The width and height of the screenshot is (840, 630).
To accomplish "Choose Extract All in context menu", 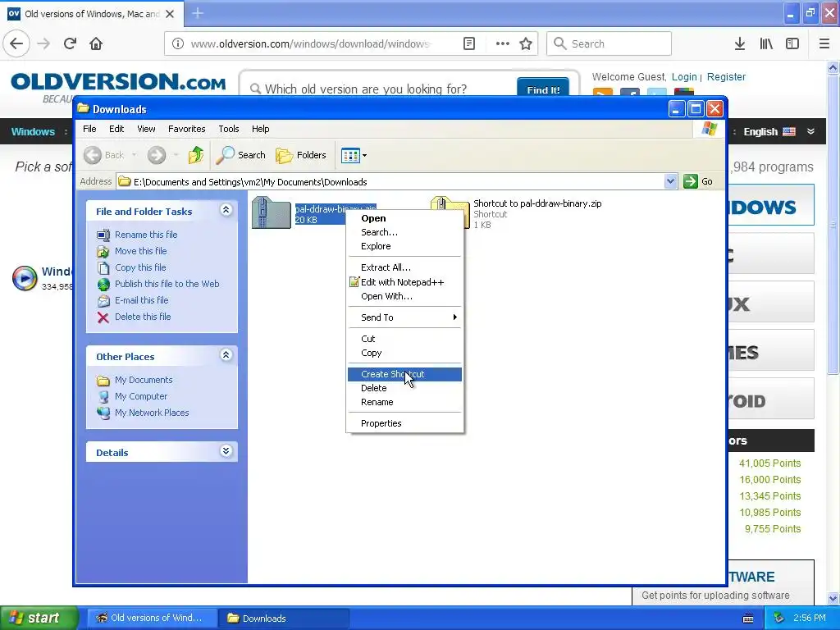I will tap(404, 267).
